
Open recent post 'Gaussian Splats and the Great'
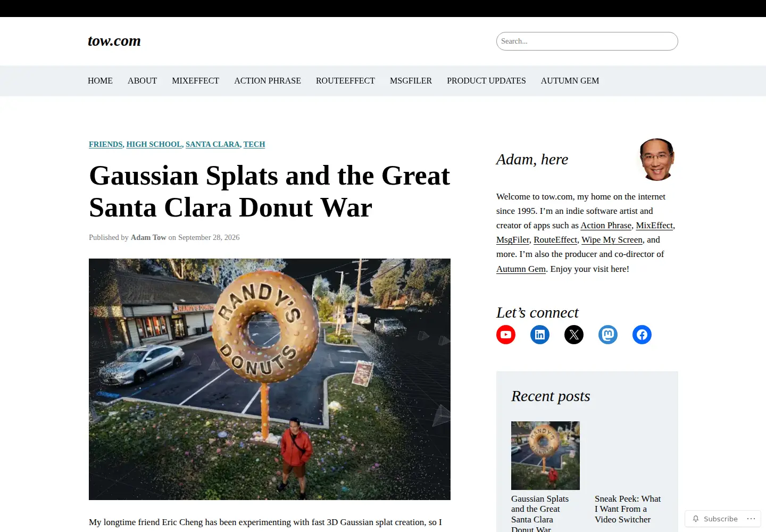click(x=540, y=514)
